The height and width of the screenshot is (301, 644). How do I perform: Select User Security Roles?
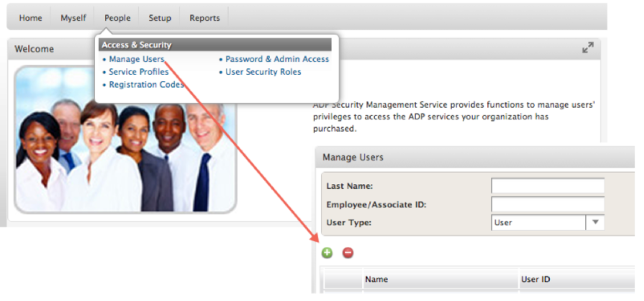click(263, 72)
